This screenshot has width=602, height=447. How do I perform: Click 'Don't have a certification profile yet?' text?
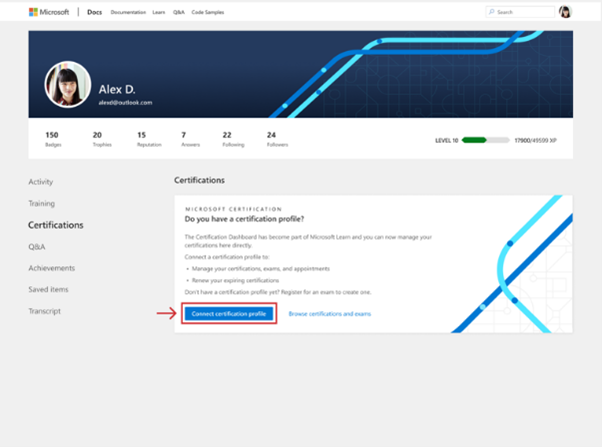[232, 292]
